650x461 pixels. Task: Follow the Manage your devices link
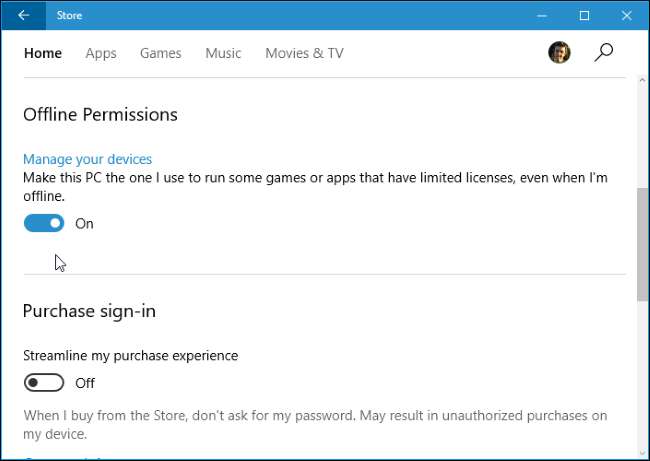[87, 159]
